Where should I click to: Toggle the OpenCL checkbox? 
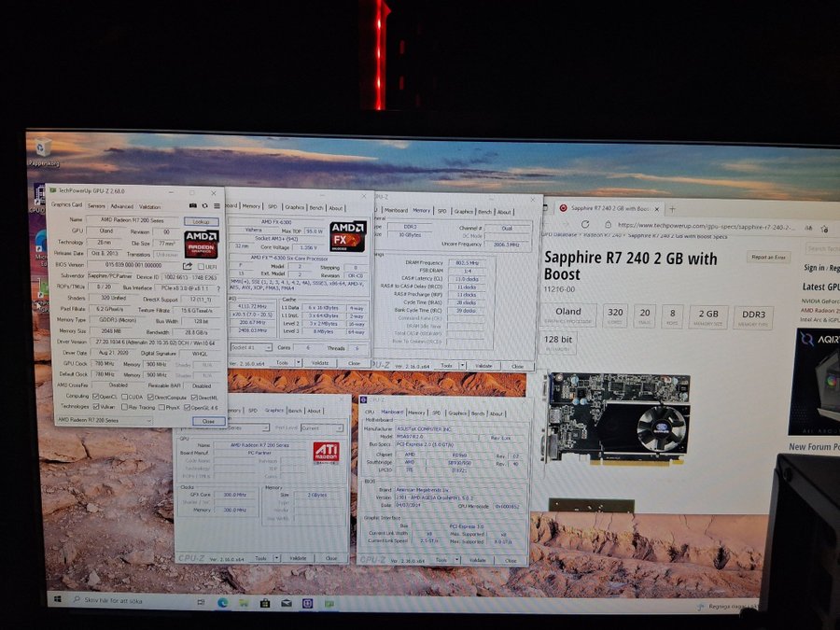point(95,397)
